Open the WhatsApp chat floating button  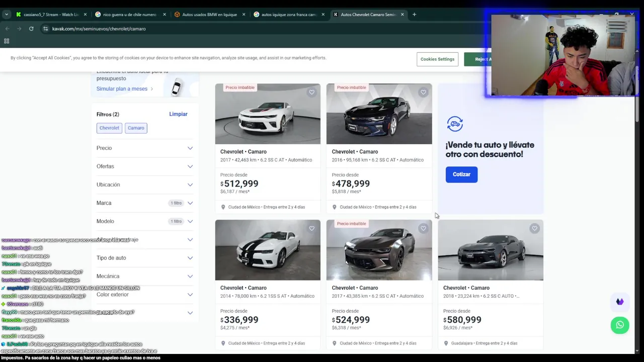620,325
